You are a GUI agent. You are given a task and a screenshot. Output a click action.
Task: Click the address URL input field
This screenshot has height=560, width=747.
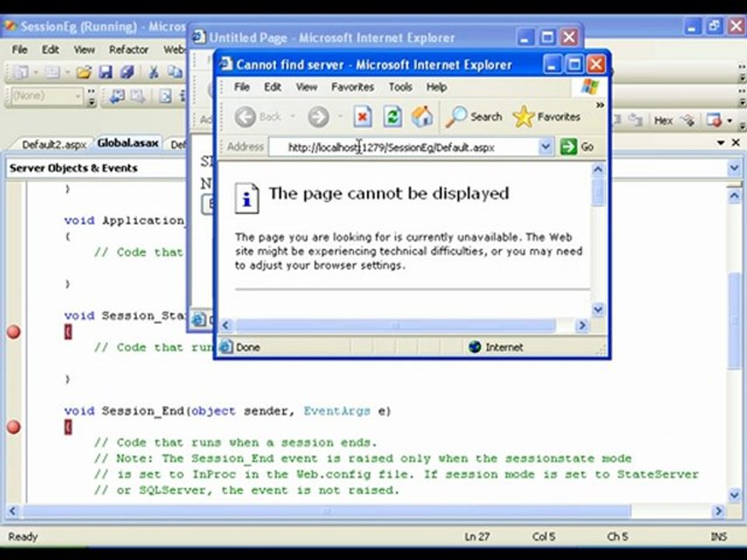pyautogui.click(x=404, y=147)
